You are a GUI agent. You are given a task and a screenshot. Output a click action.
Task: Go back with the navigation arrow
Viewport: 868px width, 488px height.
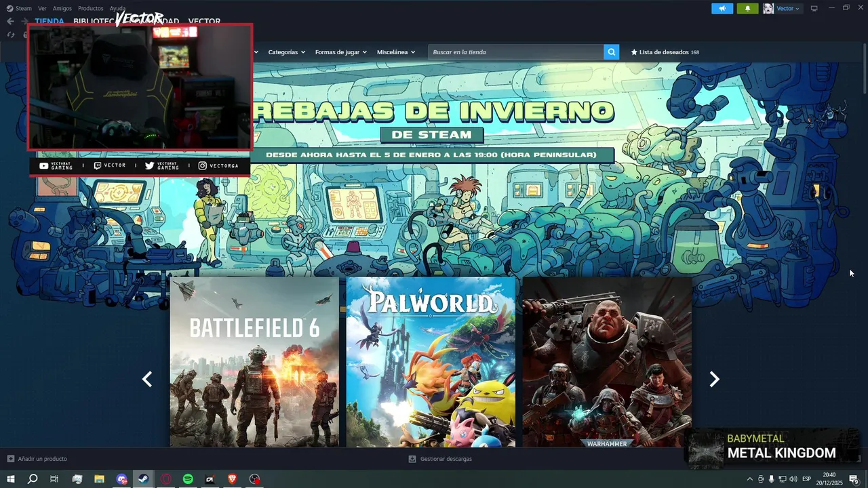(x=10, y=21)
